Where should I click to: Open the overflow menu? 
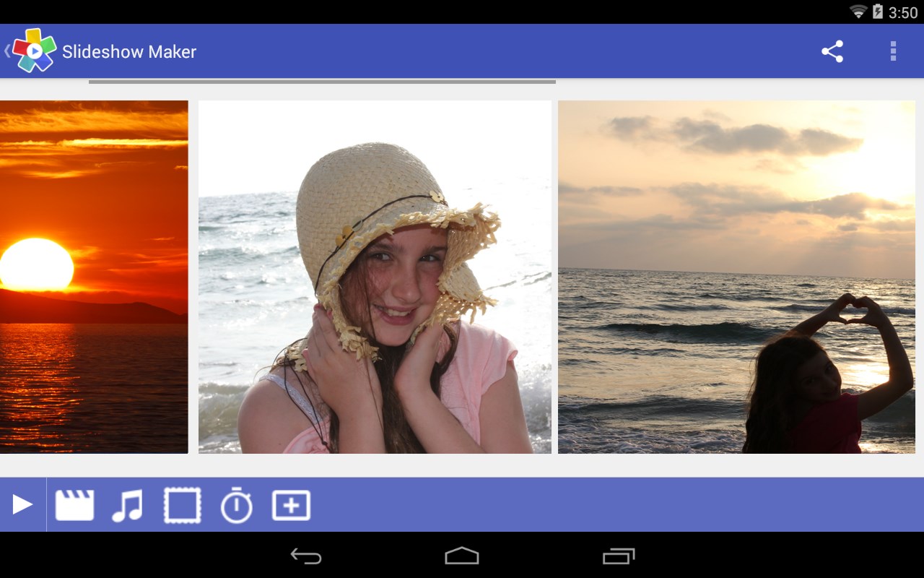(893, 51)
